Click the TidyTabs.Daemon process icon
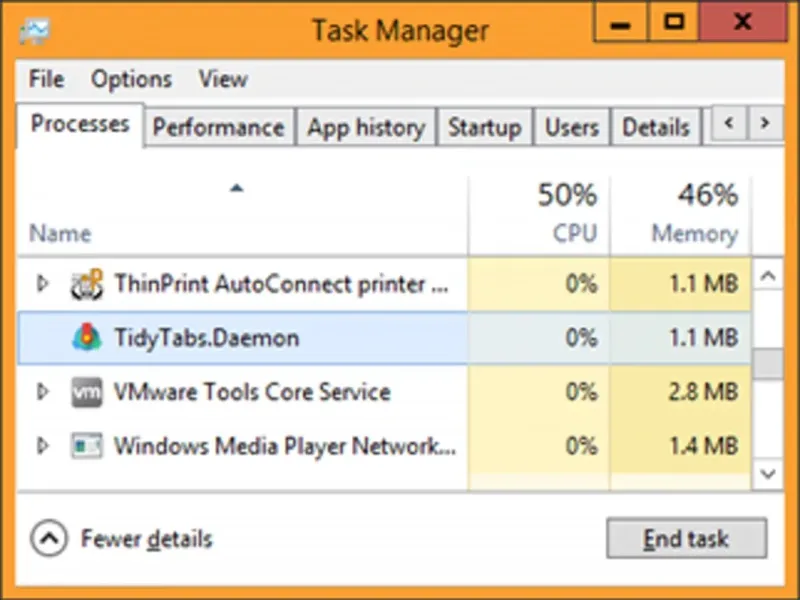800x600 pixels. (87, 338)
